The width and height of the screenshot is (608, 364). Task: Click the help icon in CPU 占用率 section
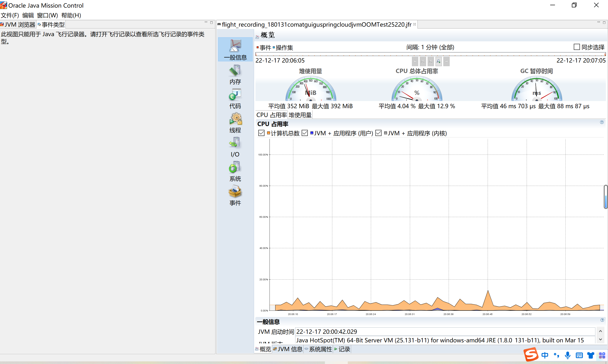(x=602, y=122)
